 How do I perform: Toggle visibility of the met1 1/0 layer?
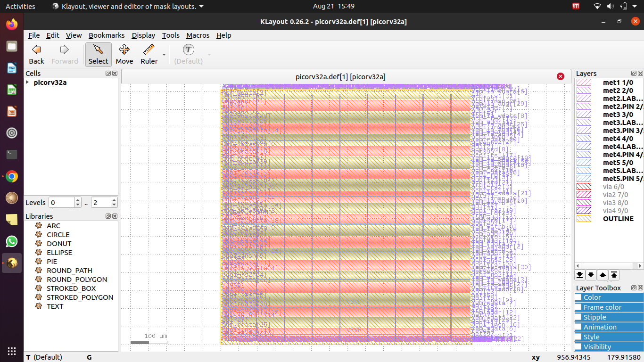point(584,82)
